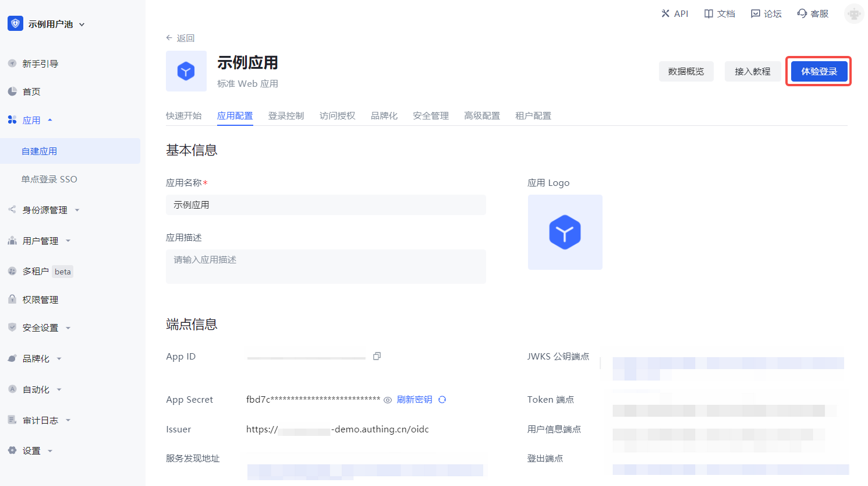The image size is (868, 486).
Task: Open the user avatar in top right
Action: [x=854, y=13]
